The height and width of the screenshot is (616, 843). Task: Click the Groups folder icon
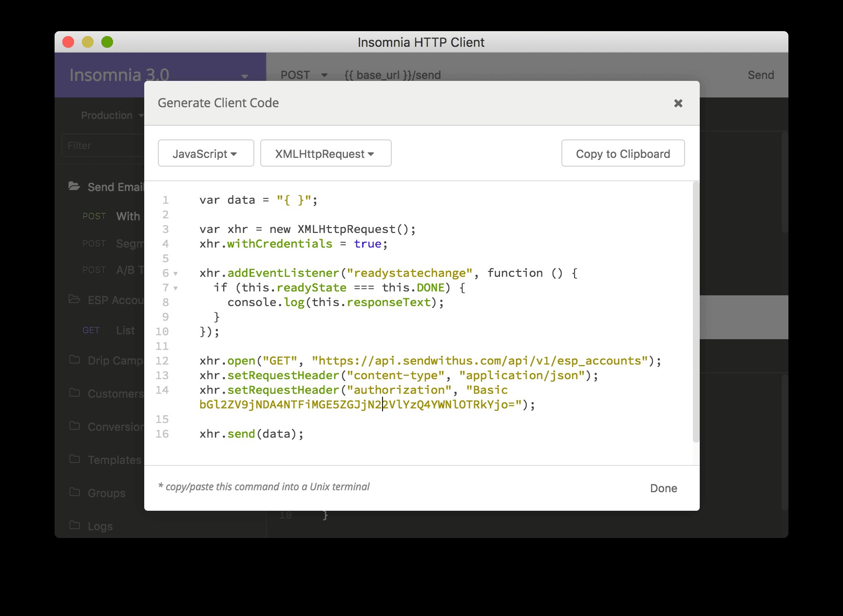(75, 492)
